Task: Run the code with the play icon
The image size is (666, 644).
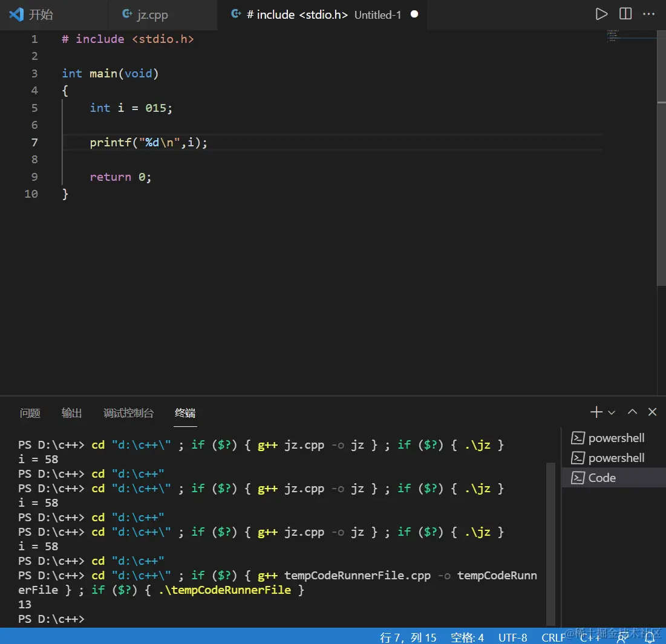Action: tap(601, 14)
